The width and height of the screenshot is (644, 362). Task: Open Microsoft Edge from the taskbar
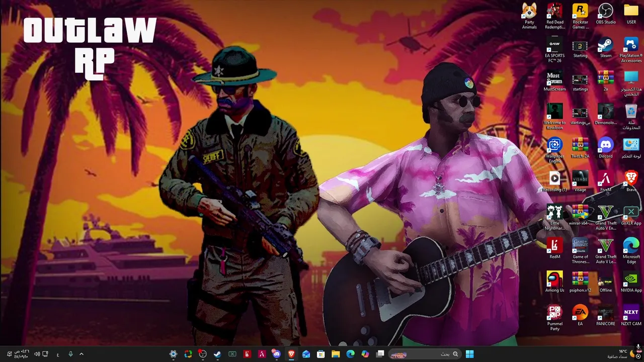coord(350,354)
